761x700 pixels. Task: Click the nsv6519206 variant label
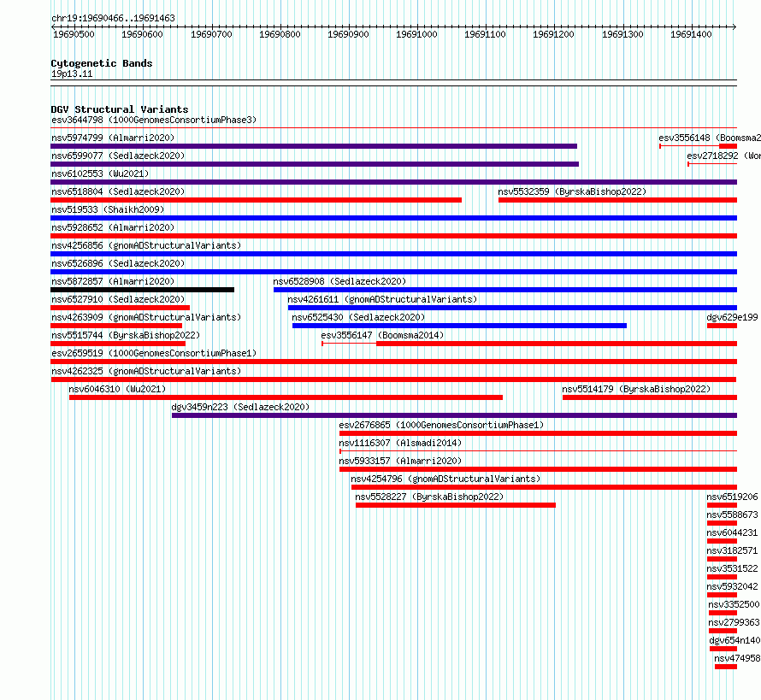pyautogui.click(x=732, y=497)
